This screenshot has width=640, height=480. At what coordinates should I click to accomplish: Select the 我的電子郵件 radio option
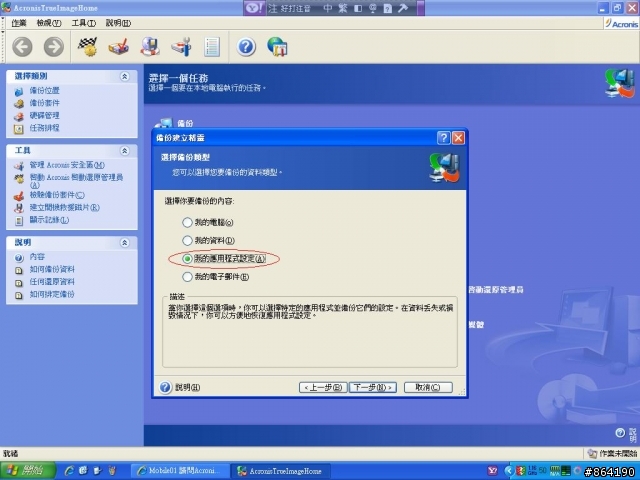(x=187, y=277)
